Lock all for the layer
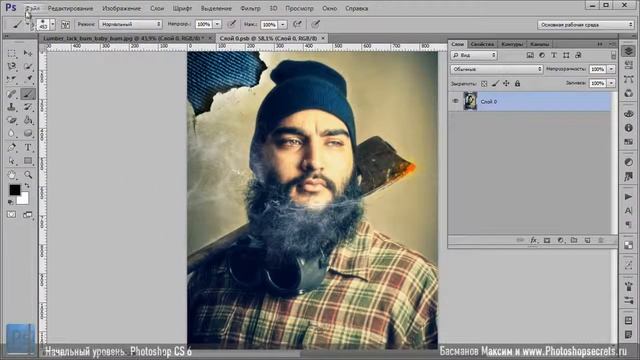Image resolution: width=640 pixels, height=360 pixels. click(x=517, y=84)
